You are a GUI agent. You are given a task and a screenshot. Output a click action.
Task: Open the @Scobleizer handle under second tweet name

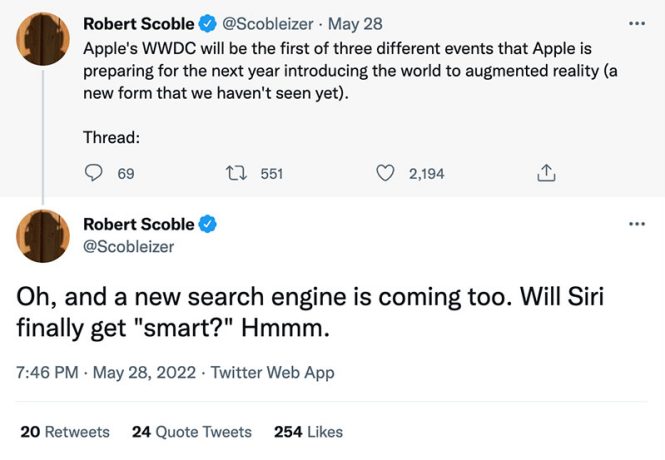click(129, 247)
